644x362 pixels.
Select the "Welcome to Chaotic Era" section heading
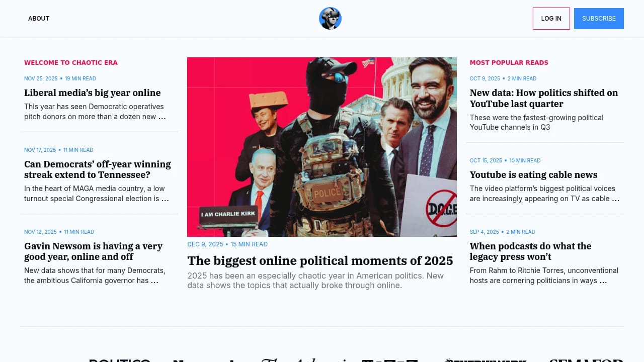click(x=71, y=63)
